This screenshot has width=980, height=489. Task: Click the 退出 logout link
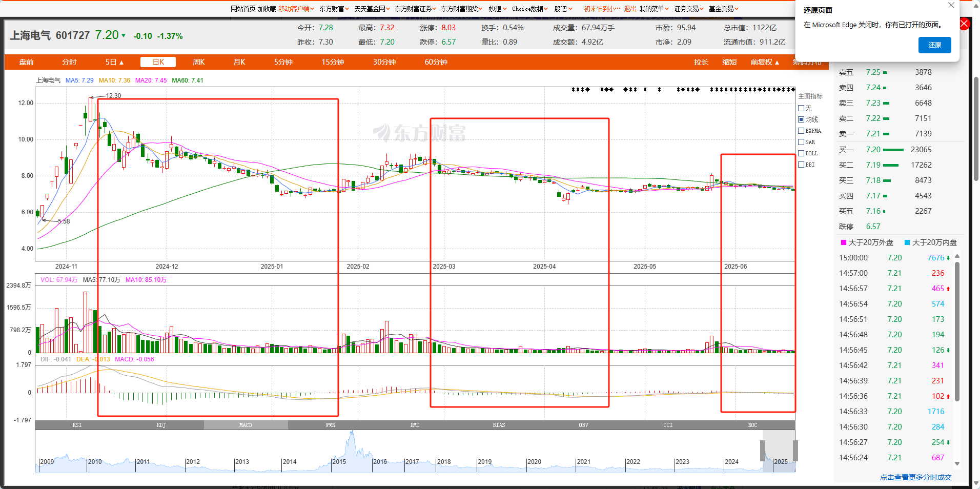(630, 9)
